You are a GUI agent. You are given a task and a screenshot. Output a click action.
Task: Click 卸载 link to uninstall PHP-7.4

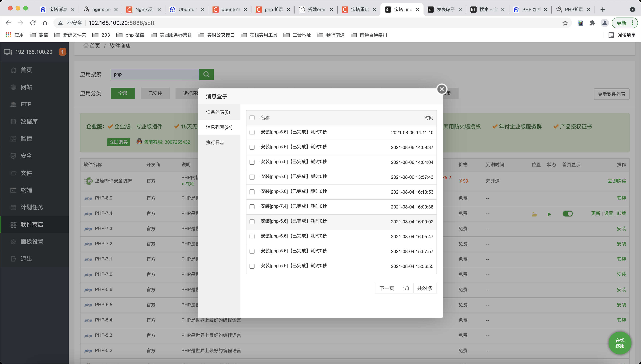(x=622, y=213)
